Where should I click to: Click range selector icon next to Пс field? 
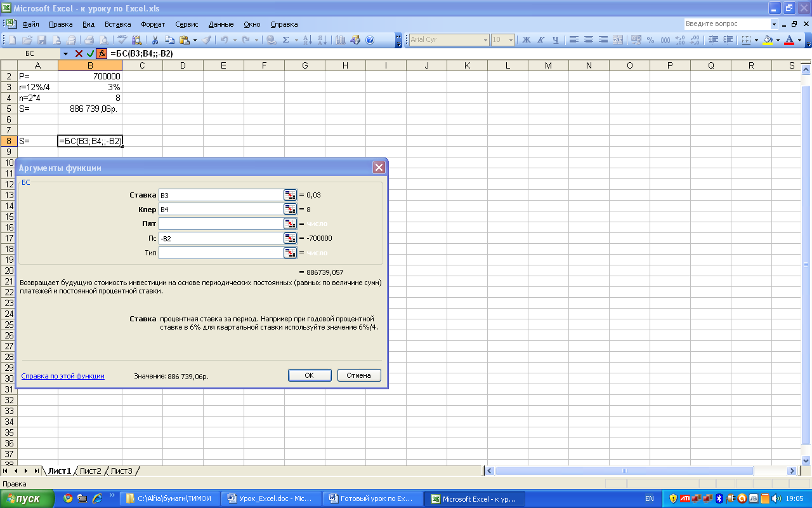click(x=290, y=238)
